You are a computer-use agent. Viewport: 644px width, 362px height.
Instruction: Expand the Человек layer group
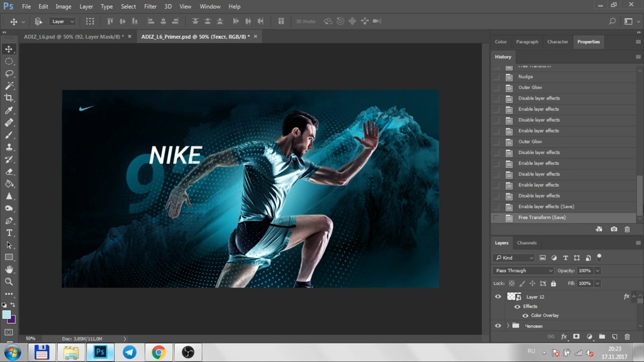pos(508,326)
